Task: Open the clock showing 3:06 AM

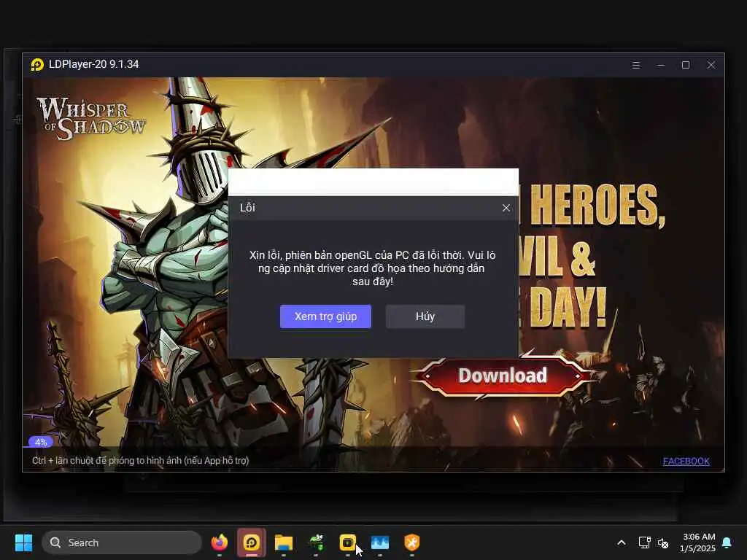Action: (697, 542)
